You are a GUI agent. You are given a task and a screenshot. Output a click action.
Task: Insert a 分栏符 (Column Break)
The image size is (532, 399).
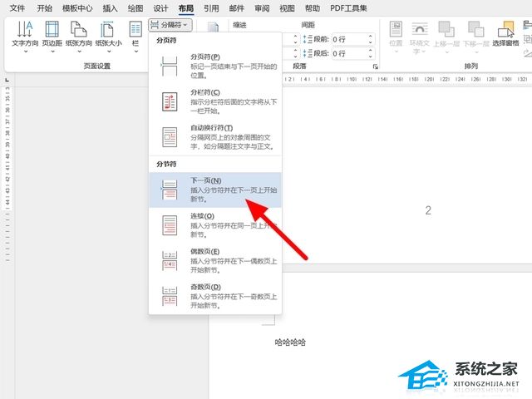click(x=215, y=101)
